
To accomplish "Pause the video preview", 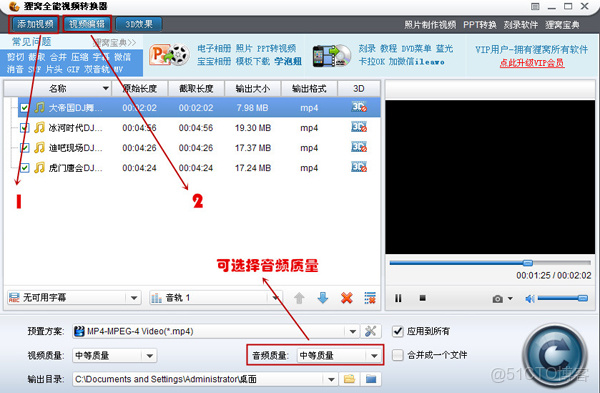I will [x=398, y=298].
